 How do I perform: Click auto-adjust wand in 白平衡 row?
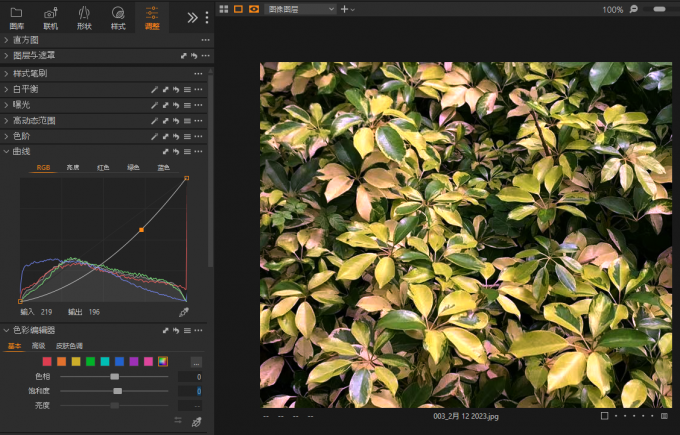(154, 89)
